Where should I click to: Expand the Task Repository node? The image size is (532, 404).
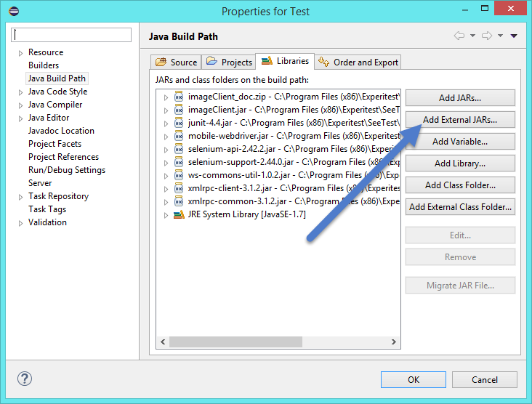(20, 197)
